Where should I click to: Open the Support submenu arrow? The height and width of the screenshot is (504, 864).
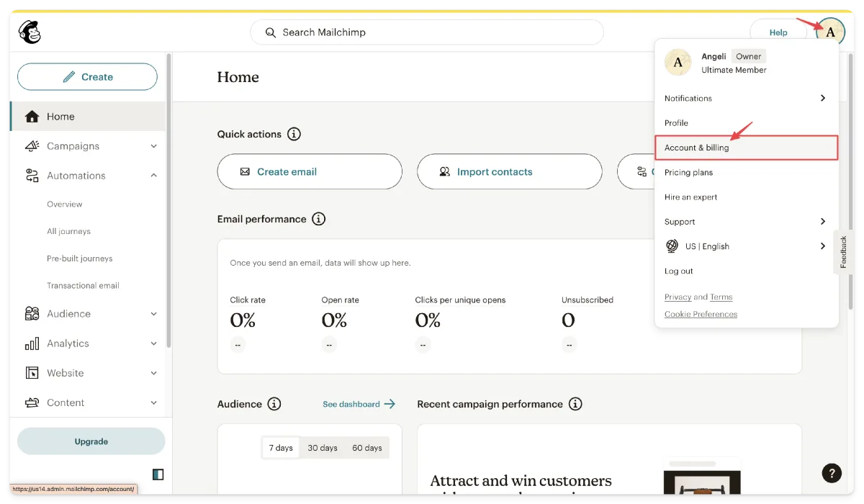(x=822, y=222)
